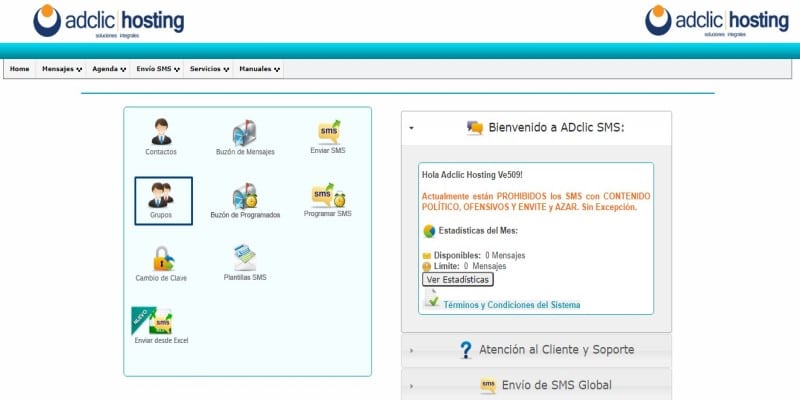Open the Plantillas SMS icon
The height and width of the screenshot is (400, 800).
(245, 258)
